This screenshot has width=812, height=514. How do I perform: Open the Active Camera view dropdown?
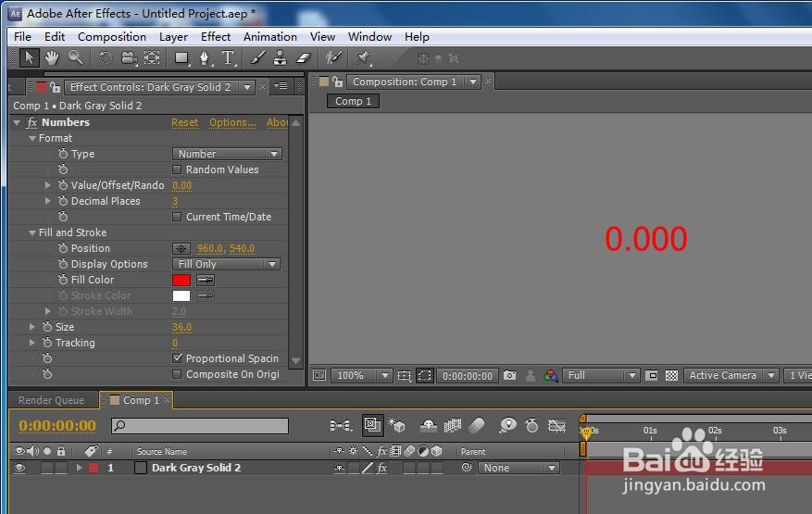pos(731,375)
